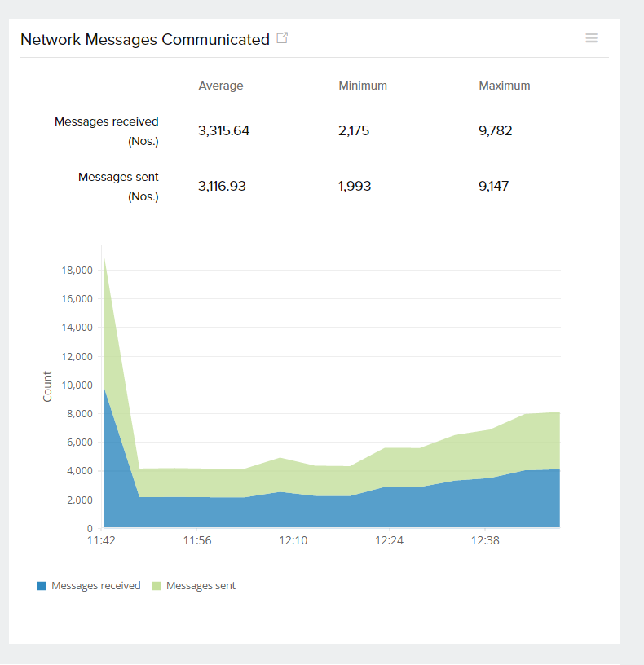Screen dimensions: 644x665
Task: Click the 11:42 label on the time axis
Action: tap(101, 540)
